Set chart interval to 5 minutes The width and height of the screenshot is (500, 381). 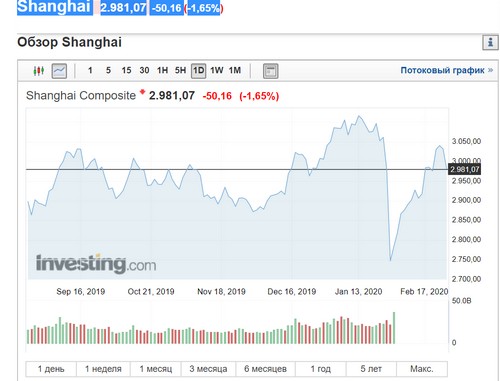[108, 70]
